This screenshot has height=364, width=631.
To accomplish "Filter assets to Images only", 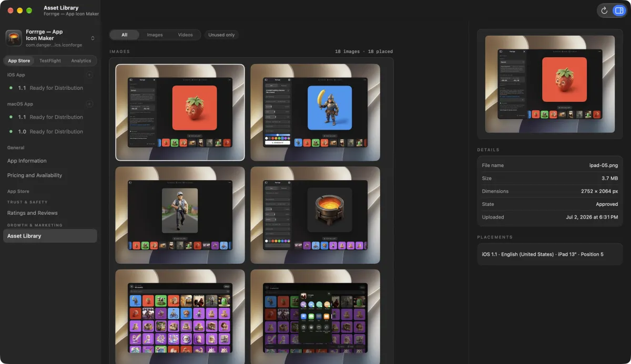I will coord(155,35).
